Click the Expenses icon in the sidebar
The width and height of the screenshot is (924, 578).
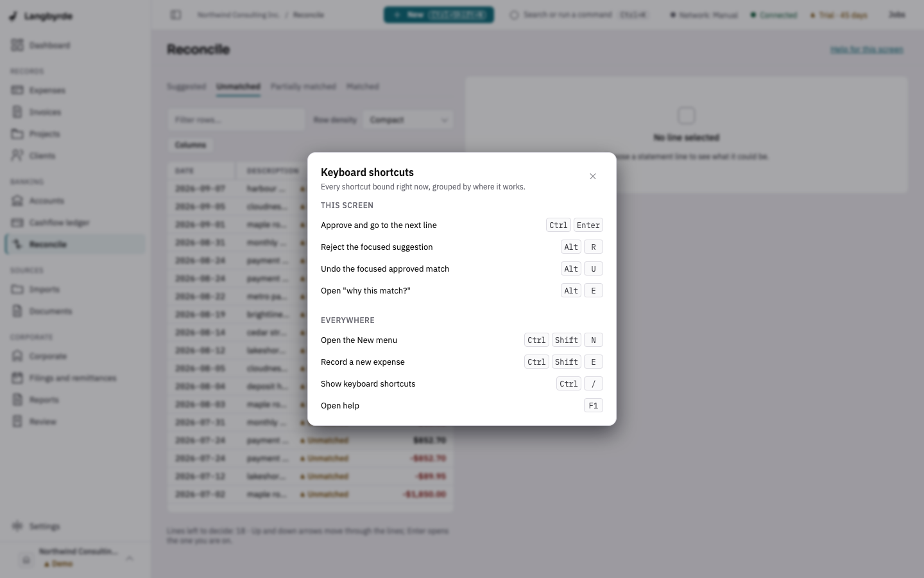point(17,90)
